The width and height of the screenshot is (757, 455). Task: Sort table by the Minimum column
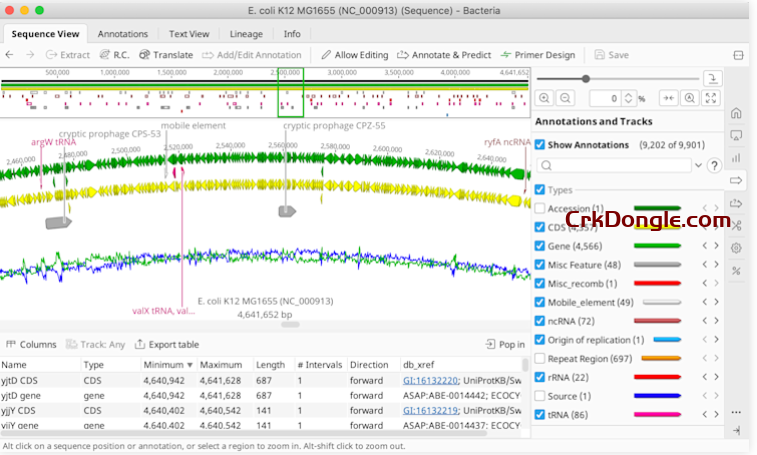(x=163, y=365)
